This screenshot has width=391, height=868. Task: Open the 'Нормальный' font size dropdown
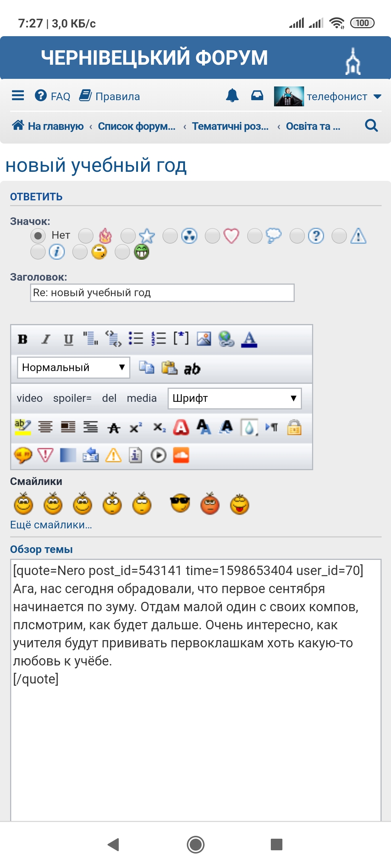pos(73,367)
